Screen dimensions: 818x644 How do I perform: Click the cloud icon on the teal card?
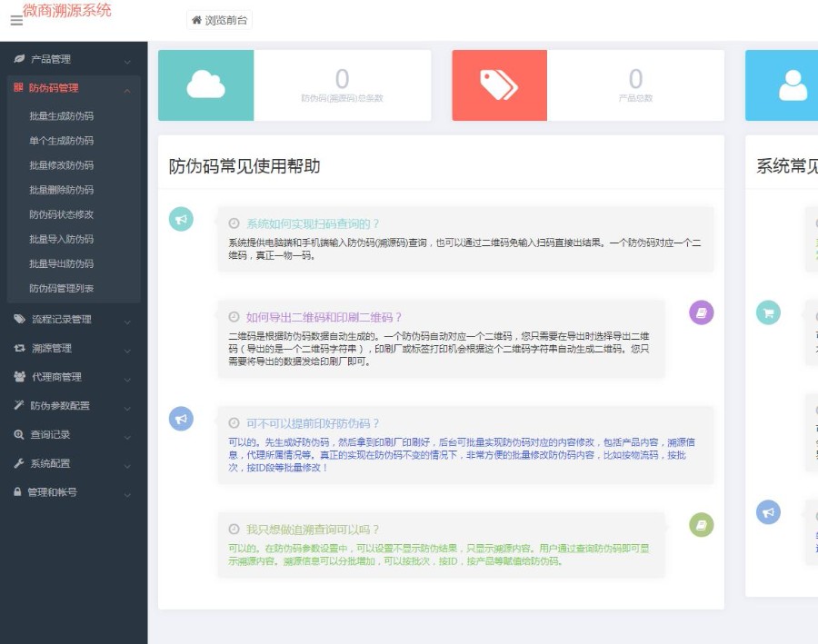pos(205,84)
